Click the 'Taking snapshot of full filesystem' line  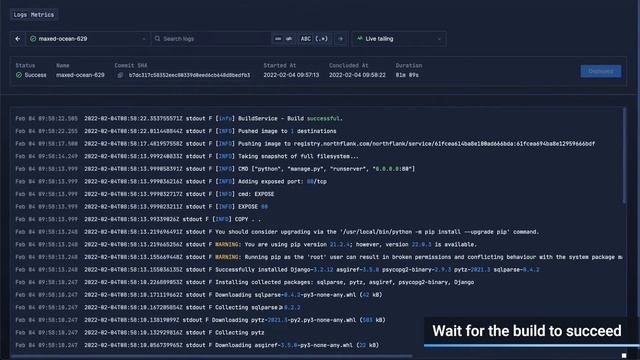[x=187, y=156]
